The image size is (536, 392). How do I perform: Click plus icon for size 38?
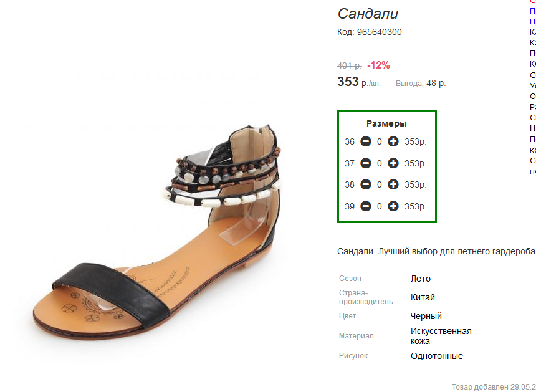click(x=393, y=184)
